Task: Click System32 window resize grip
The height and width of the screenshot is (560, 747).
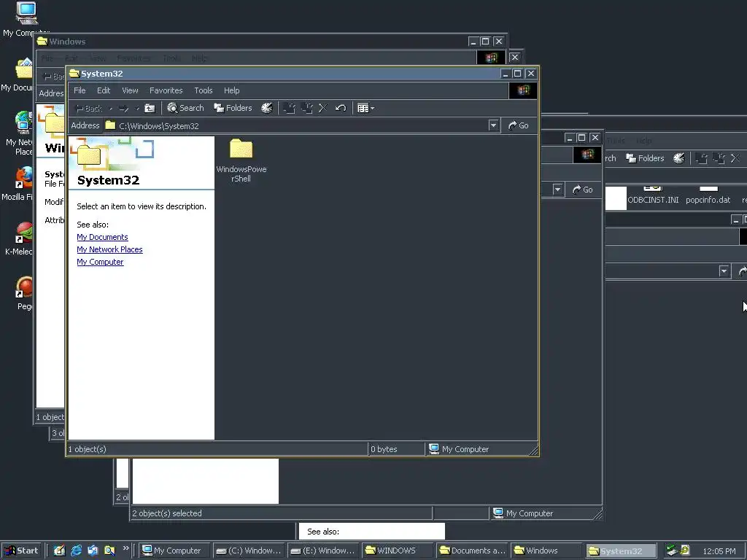Action: pyautogui.click(x=534, y=450)
